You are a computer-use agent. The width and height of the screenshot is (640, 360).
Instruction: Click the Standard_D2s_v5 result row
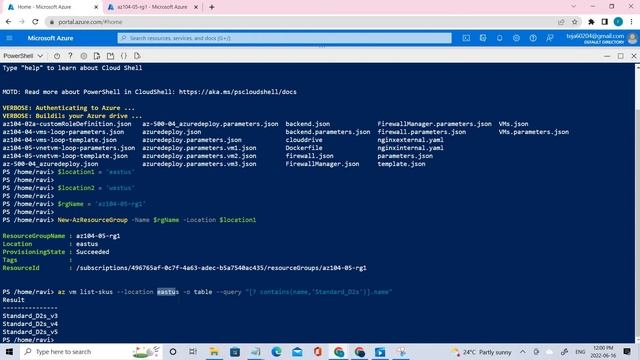click(x=30, y=332)
